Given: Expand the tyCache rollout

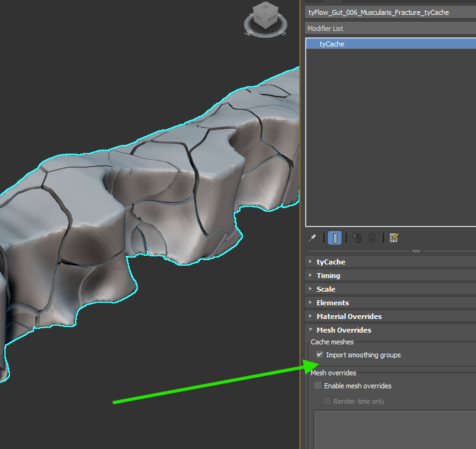Looking at the screenshot, I should [x=331, y=262].
